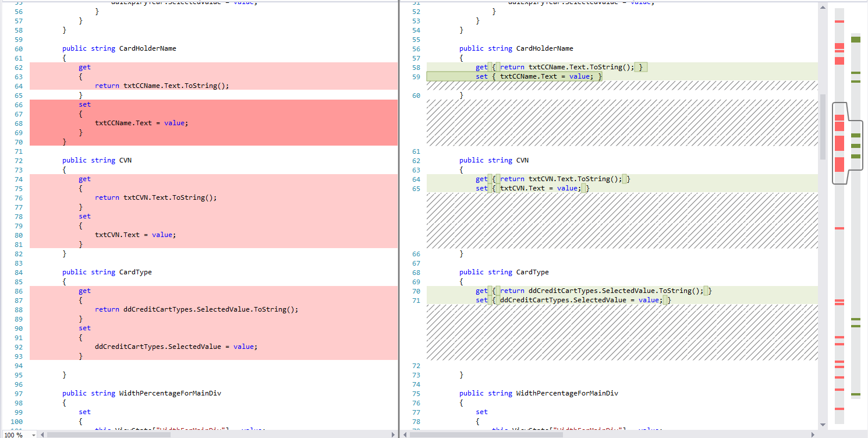Click 'public string CVN' in the left pane
This screenshot has height=438, width=868.
97,160
